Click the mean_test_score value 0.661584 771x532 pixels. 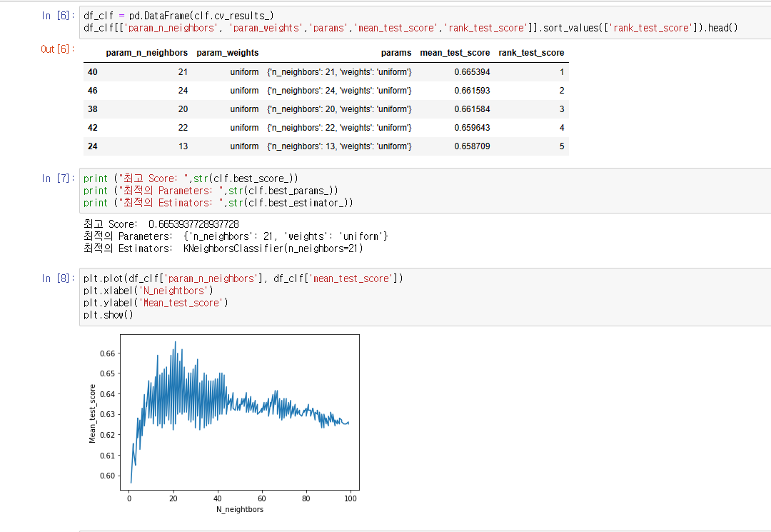click(472, 109)
